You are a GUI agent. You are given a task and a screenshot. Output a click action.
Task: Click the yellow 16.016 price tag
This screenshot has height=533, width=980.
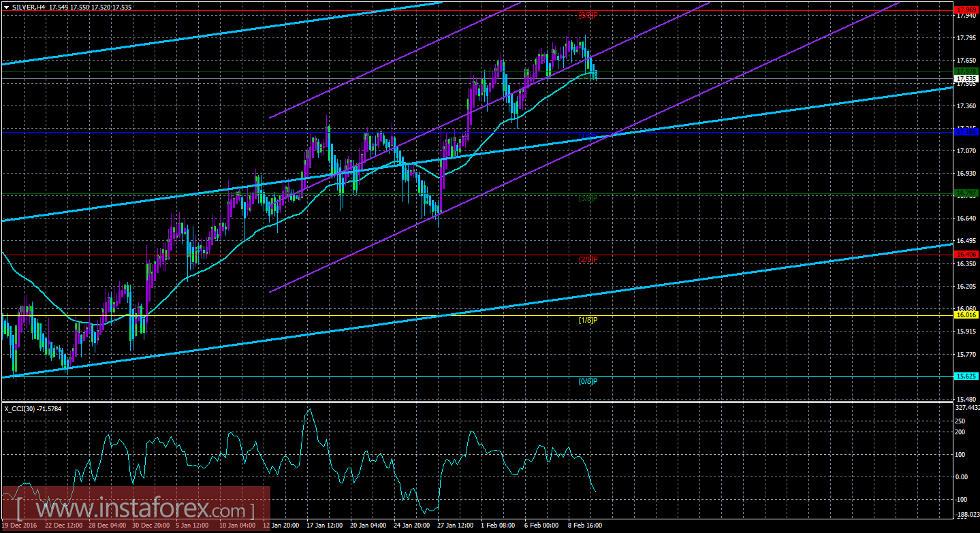[966, 314]
